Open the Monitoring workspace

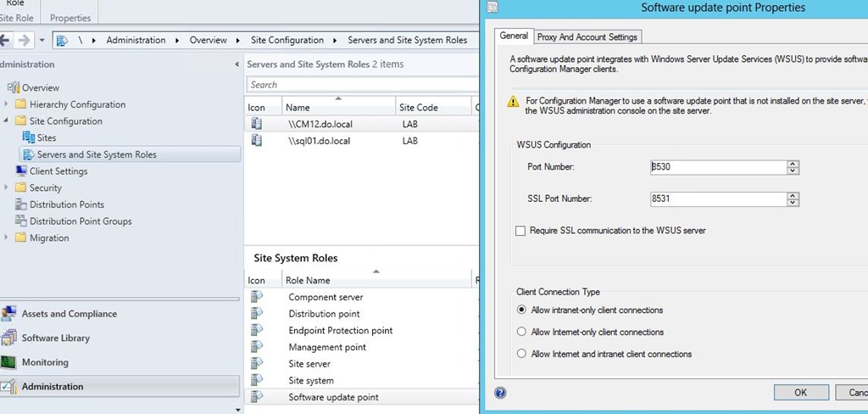(120, 362)
